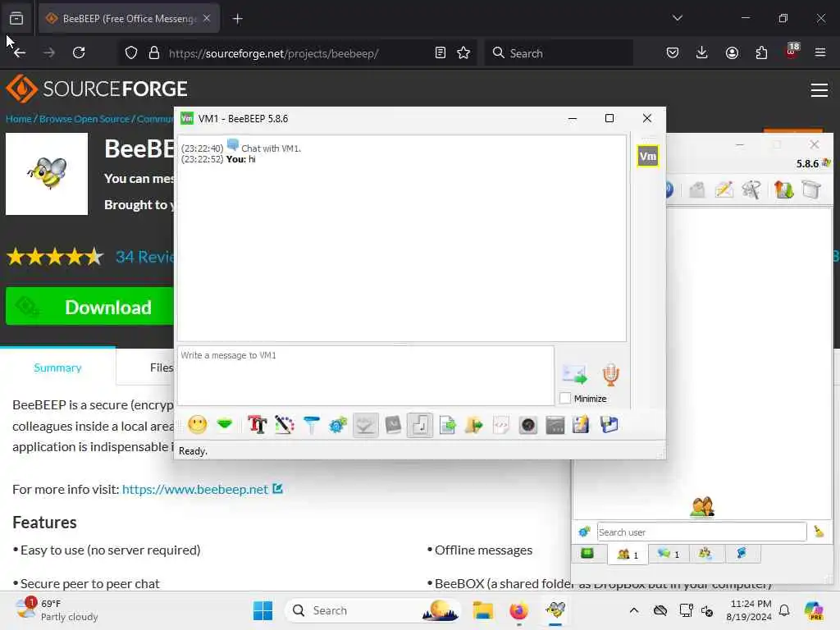Toggle the spell-check icon in chat toolbar
This screenshot has height=630, width=840.
(365, 425)
